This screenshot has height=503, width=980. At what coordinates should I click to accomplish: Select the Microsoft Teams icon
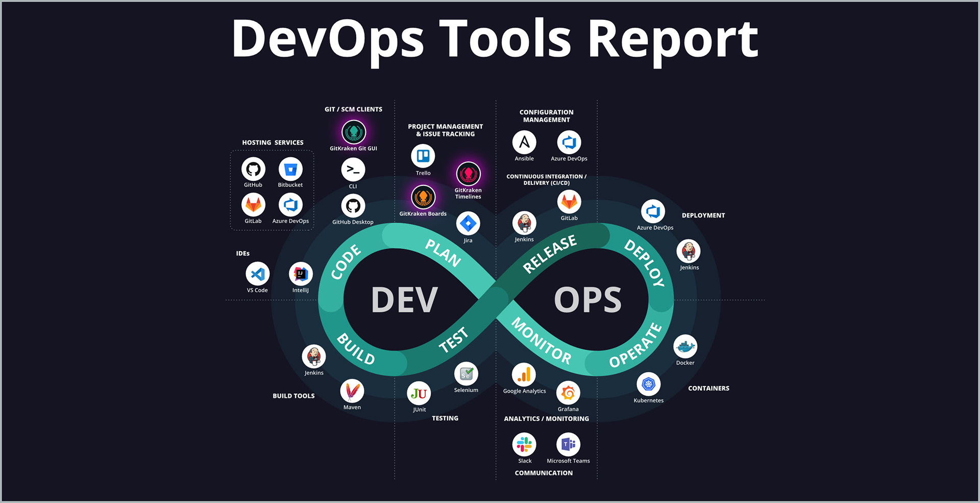click(x=568, y=444)
